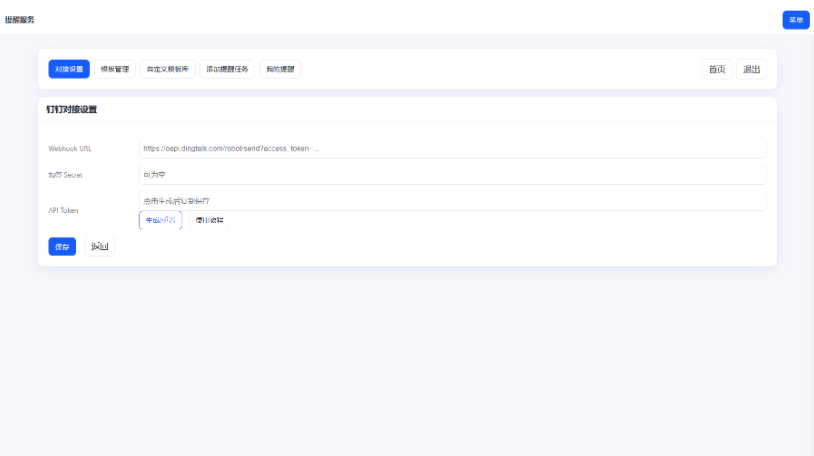Open the blue 菜单 button at top right
This screenshot has width=814, height=456.
tap(796, 20)
